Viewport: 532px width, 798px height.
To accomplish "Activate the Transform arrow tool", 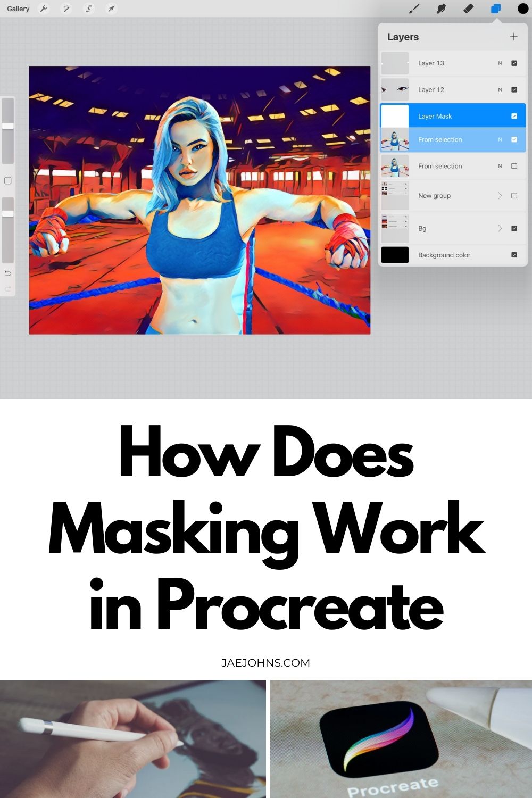I will point(111,9).
